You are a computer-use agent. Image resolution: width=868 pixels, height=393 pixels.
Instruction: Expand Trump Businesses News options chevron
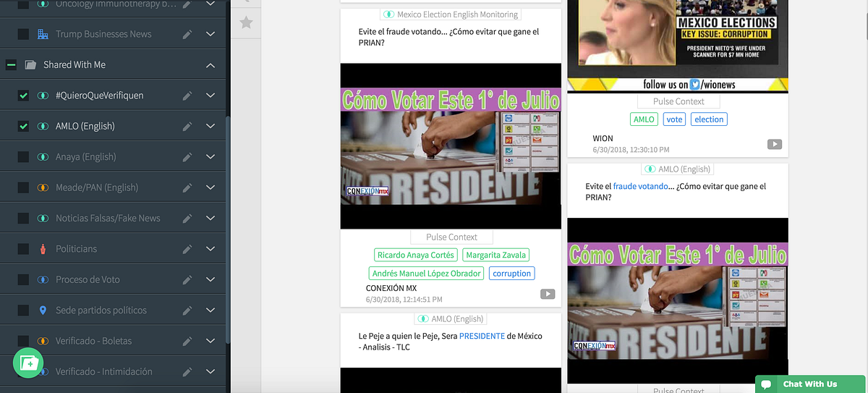(210, 34)
